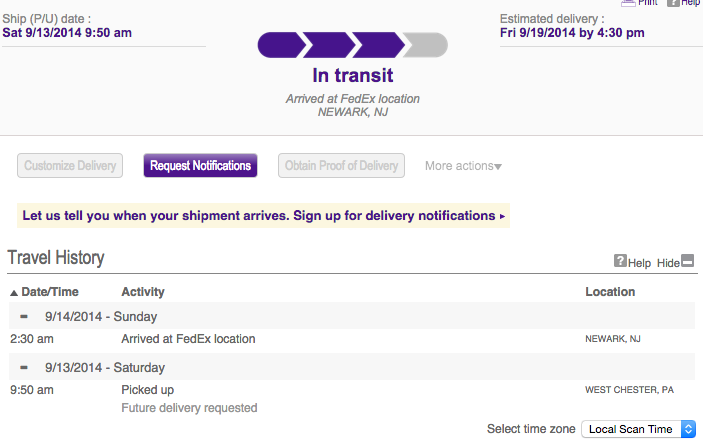This screenshot has height=444, width=703.
Task: Collapse the 9/13/2014 Saturday group
Action: pyautogui.click(x=24, y=366)
